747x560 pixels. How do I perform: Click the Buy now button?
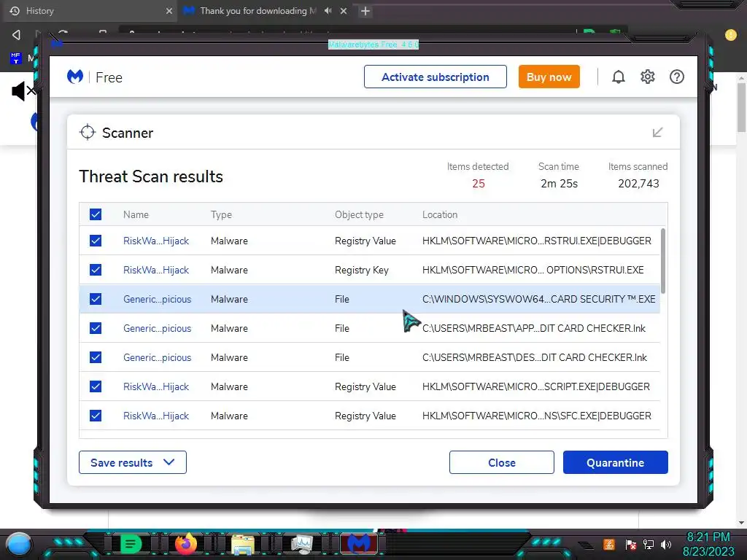[x=549, y=77]
